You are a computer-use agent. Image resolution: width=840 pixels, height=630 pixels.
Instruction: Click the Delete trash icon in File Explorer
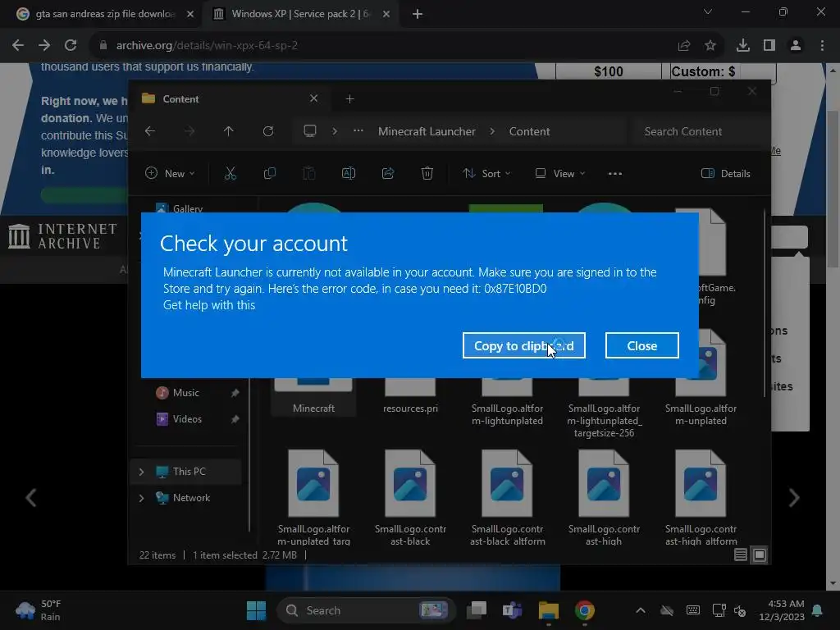pyautogui.click(x=427, y=174)
